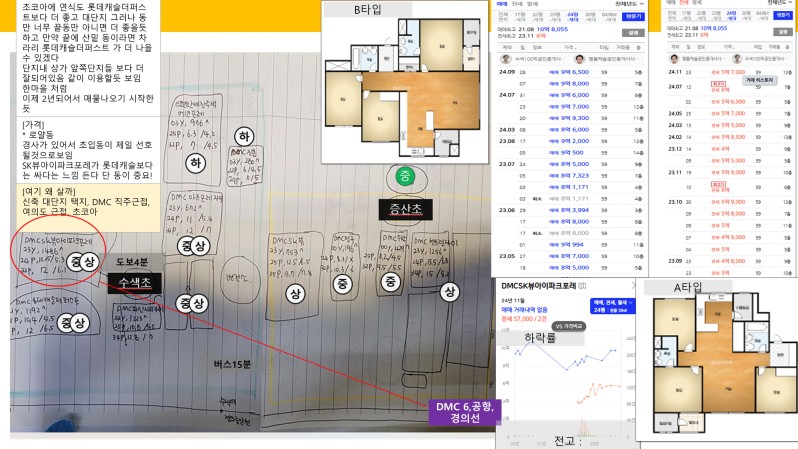Click the 수색초 black label
This screenshot has height=449, width=798.
click(134, 284)
